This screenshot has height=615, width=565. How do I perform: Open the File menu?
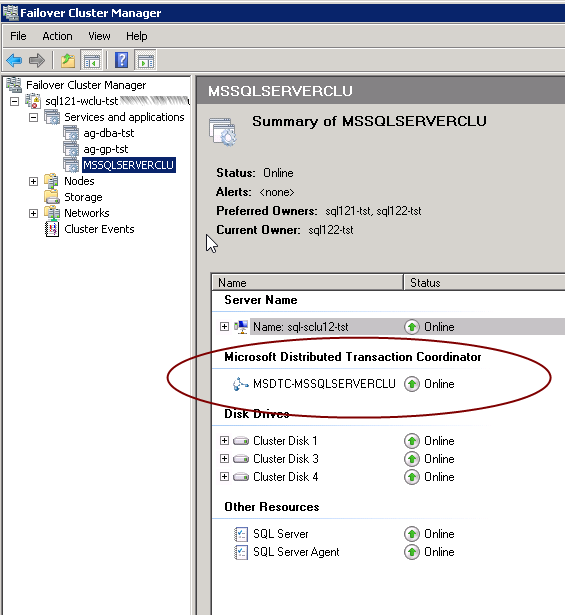[18, 36]
